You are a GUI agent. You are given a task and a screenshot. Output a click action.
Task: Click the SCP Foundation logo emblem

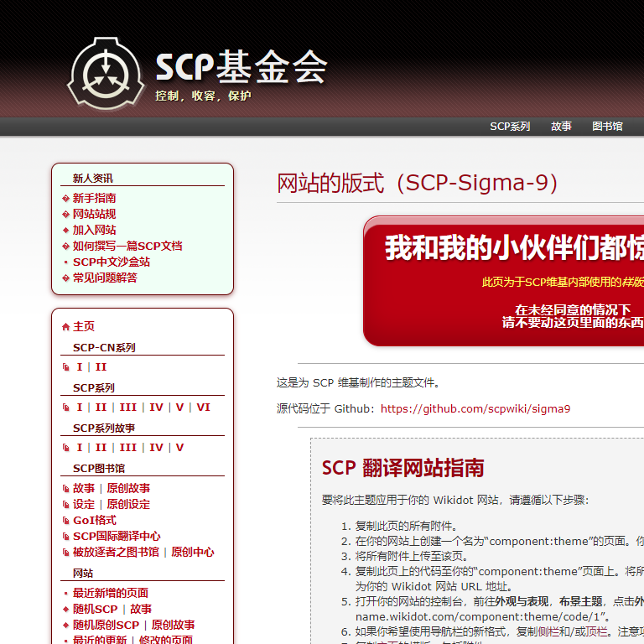click(106, 74)
